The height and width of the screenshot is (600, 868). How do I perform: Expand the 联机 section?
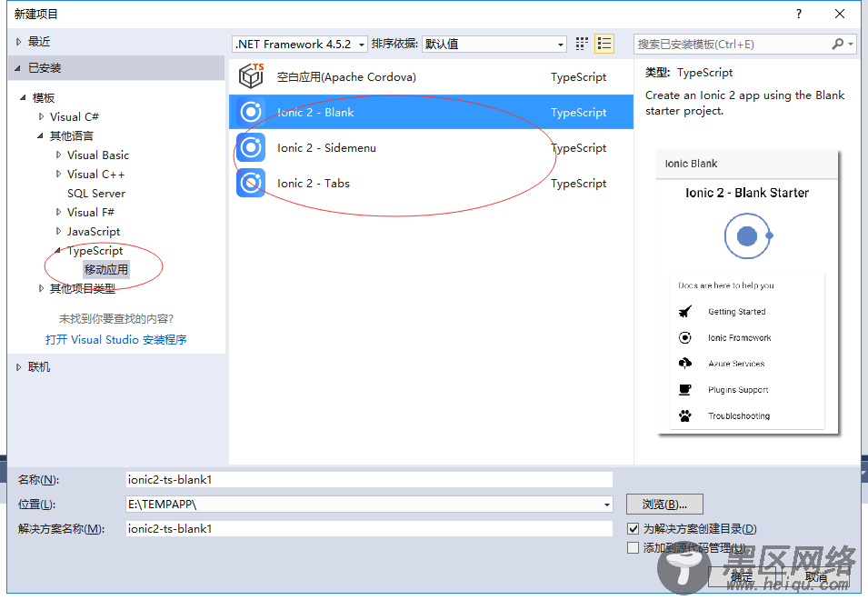18,367
